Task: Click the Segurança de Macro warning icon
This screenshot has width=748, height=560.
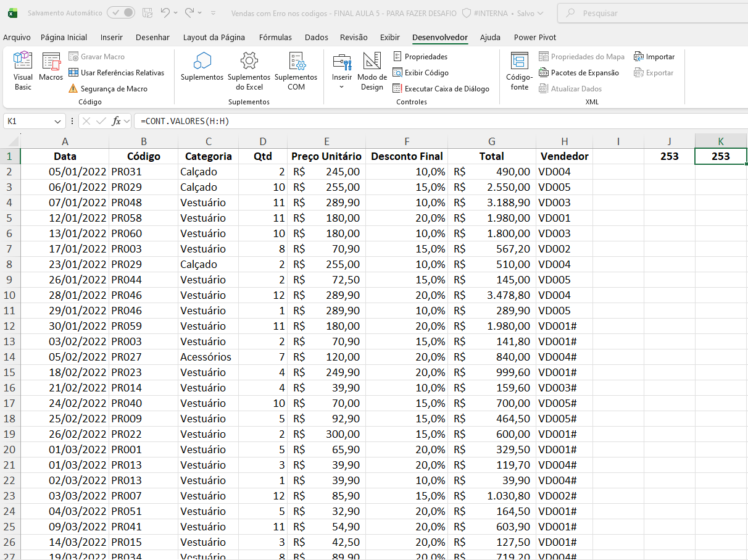Action: 73,89
